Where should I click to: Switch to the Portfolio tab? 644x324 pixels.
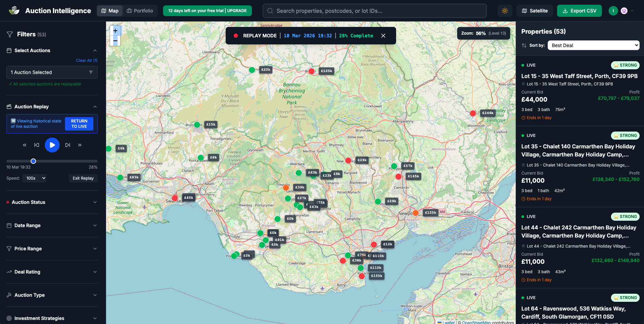(x=140, y=11)
